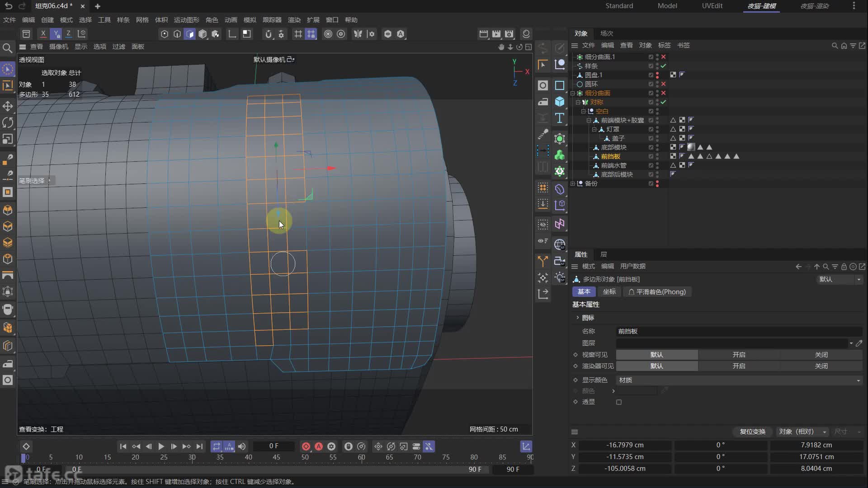Open the 渲染 menu
Image resolution: width=868 pixels, height=488 pixels.
click(294, 20)
